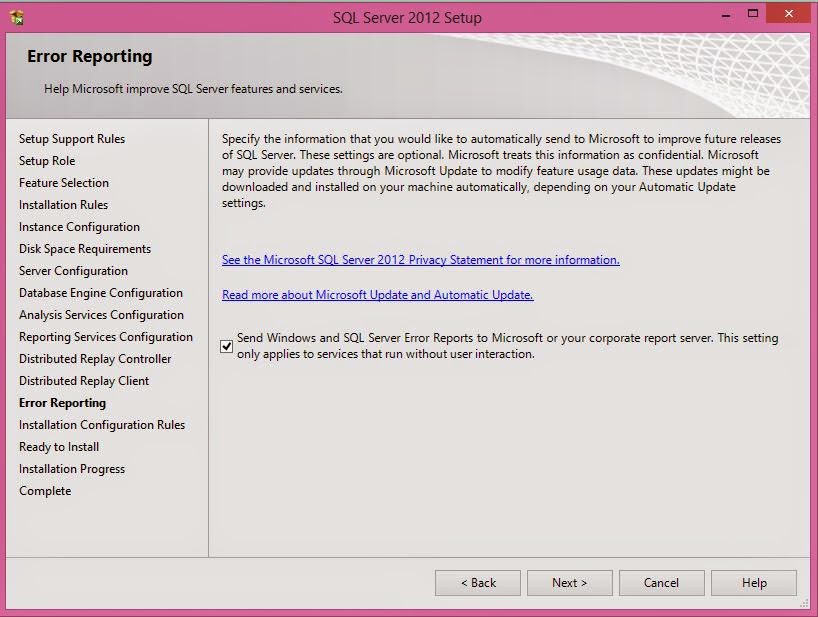Click the Help Microsoft improve SQL Server subtitle

(x=193, y=89)
